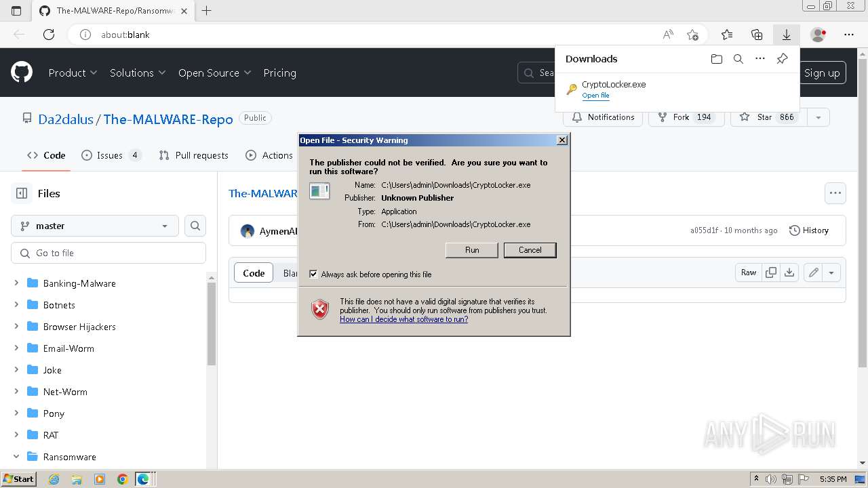Open the browser profile icon

pyautogui.click(x=818, y=35)
